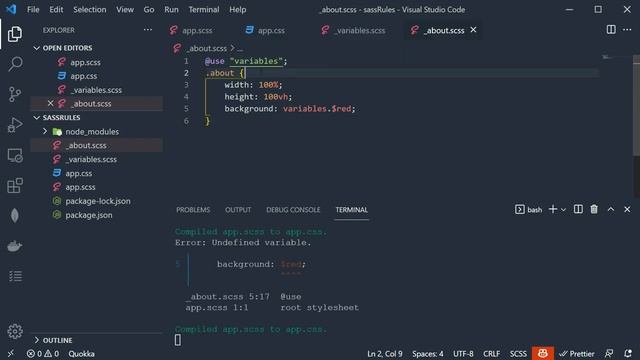Click the terminal input cursor line
Screen dimensions: 640x360
pyautogui.click(x=178, y=340)
